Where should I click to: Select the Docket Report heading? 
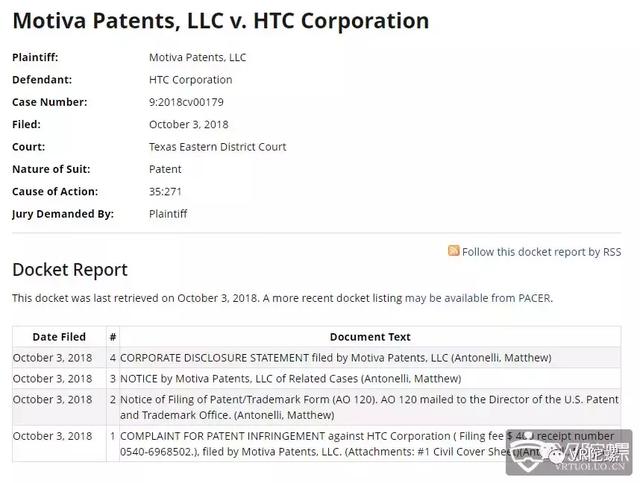coord(70,270)
